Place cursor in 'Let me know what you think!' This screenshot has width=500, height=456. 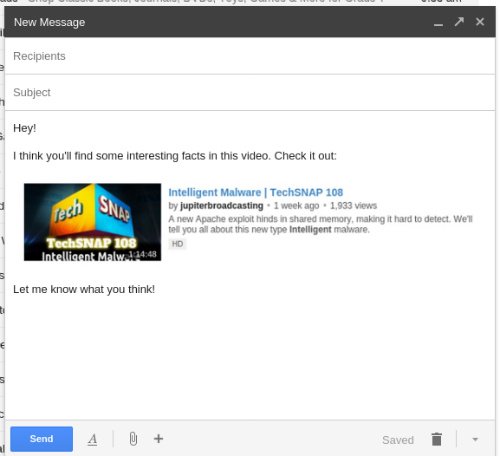point(84,289)
